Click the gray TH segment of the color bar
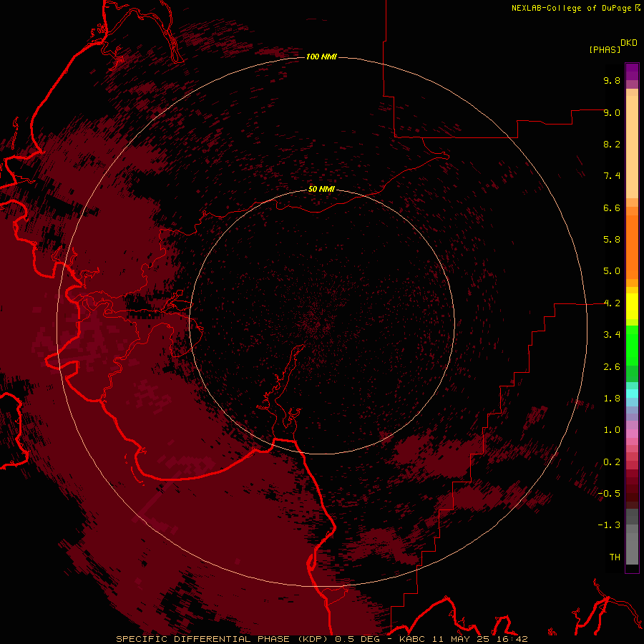 [x=632, y=550]
